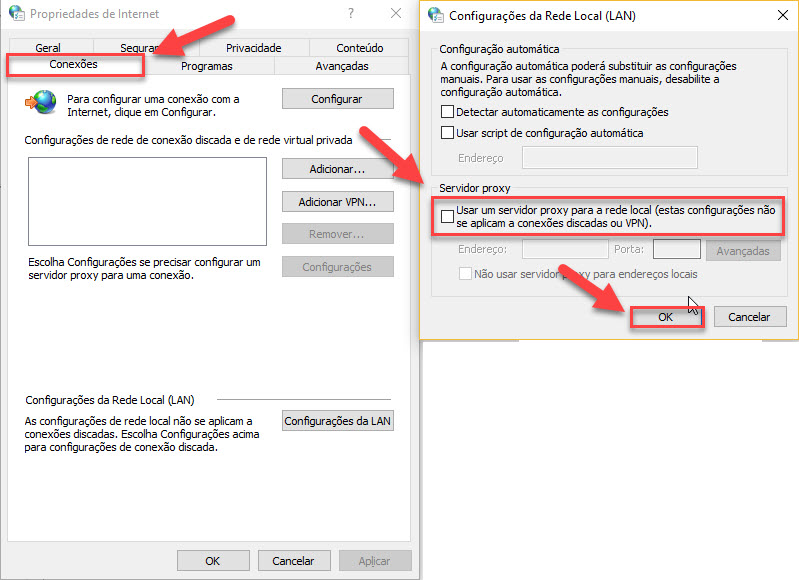The height and width of the screenshot is (580, 799).
Task: Click the 'Servidor proxy' group label
Action: click(x=475, y=188)
